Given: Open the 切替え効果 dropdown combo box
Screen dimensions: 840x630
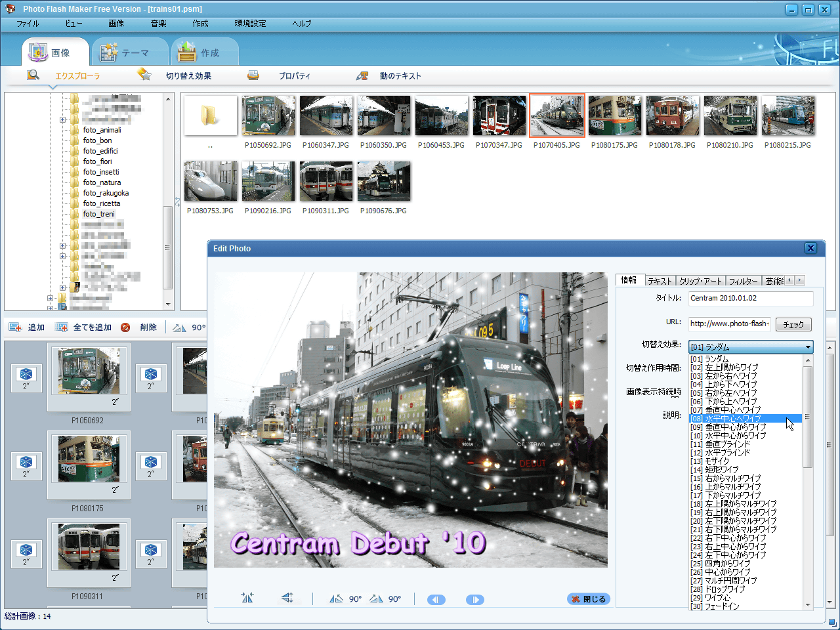Looking at the screenshot, I should (x=751, y=346).
